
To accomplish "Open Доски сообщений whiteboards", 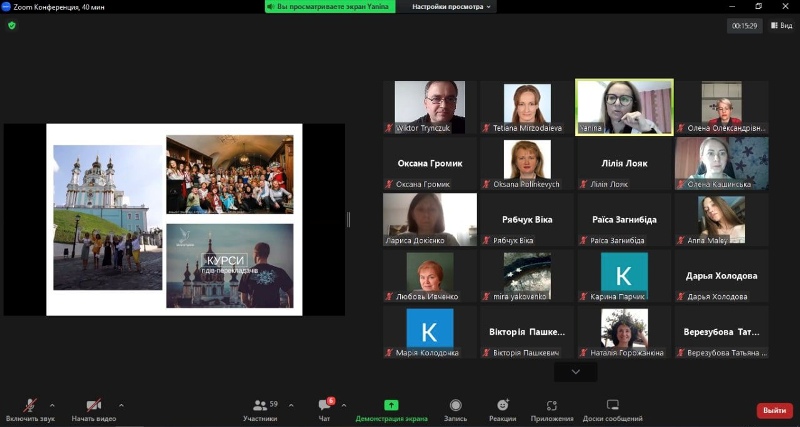I will point(613,410).
